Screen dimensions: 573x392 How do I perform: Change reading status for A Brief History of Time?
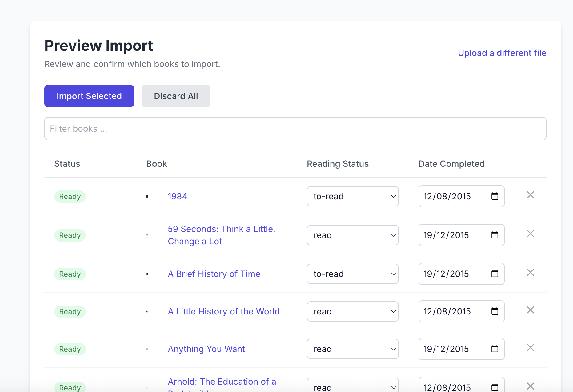coord(352,274)
